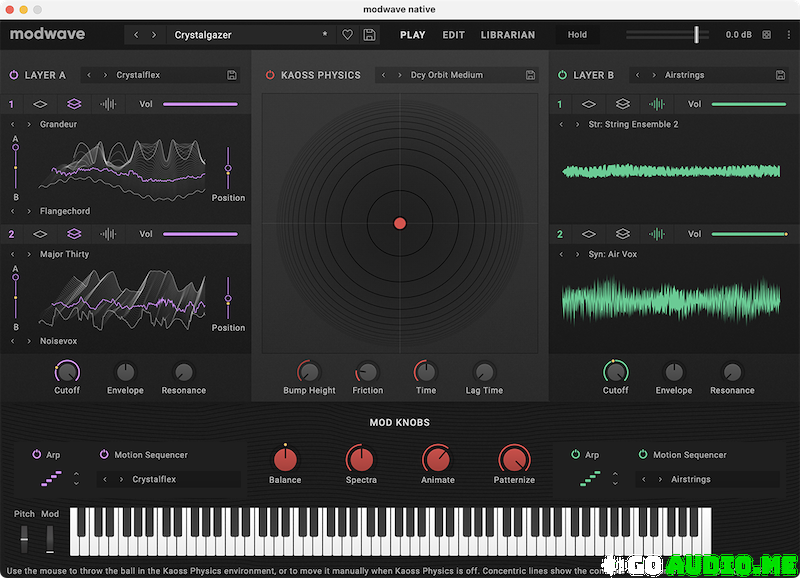
Task: Switch to the PLAY tab
Action: point(412,35)
